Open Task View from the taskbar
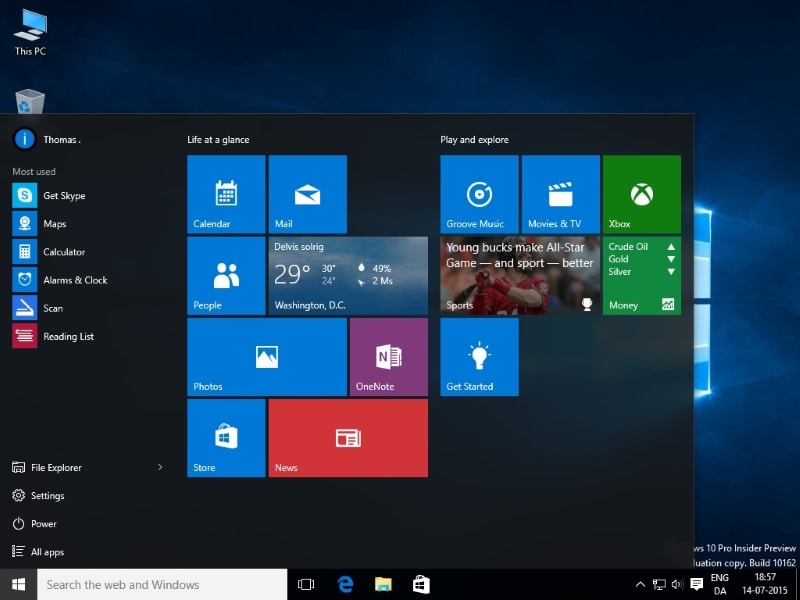 (306, 584)
